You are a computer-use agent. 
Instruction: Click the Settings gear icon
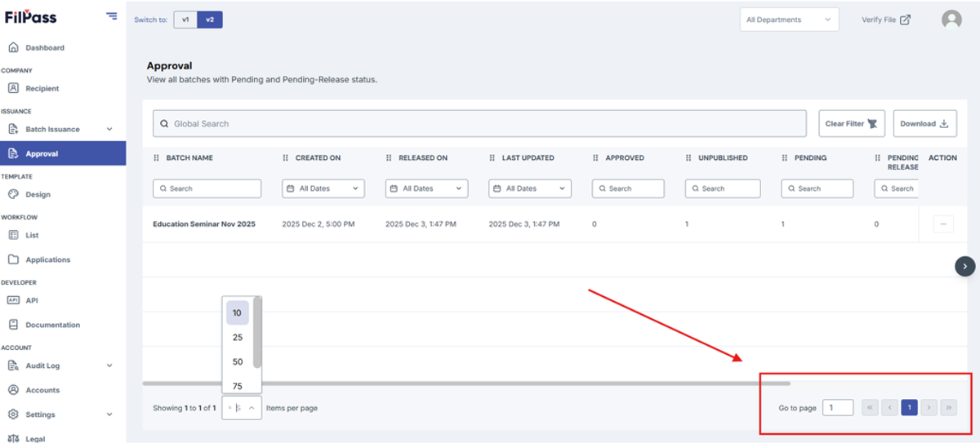[x=13, y=414]
